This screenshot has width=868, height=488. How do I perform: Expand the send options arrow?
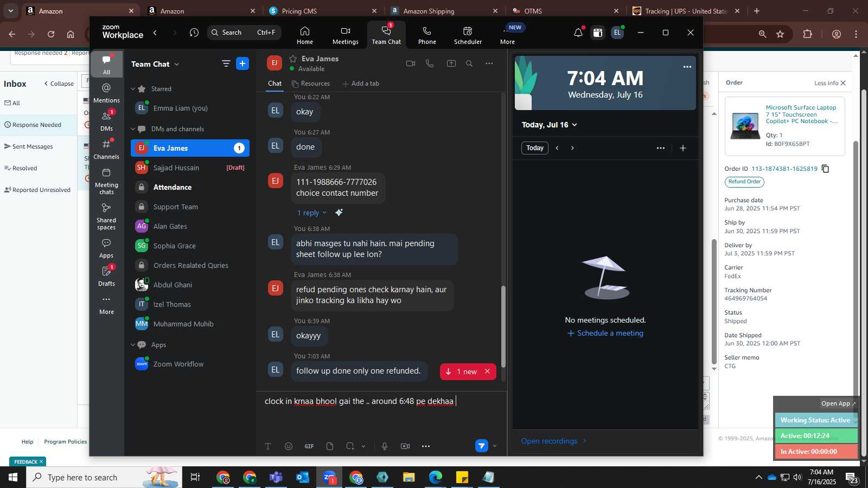(x=494, y=446)
